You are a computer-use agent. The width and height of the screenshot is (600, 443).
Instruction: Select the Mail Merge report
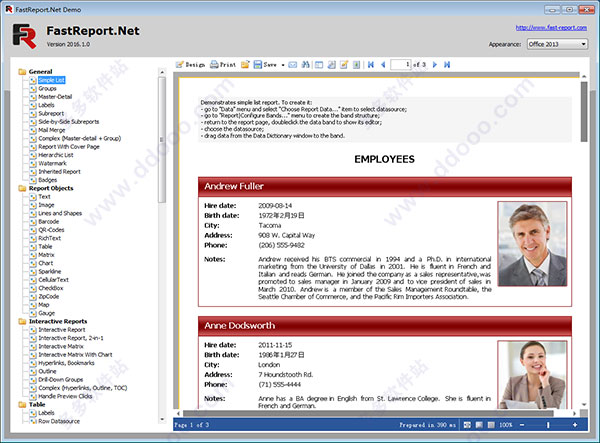(x=52, y=130)
